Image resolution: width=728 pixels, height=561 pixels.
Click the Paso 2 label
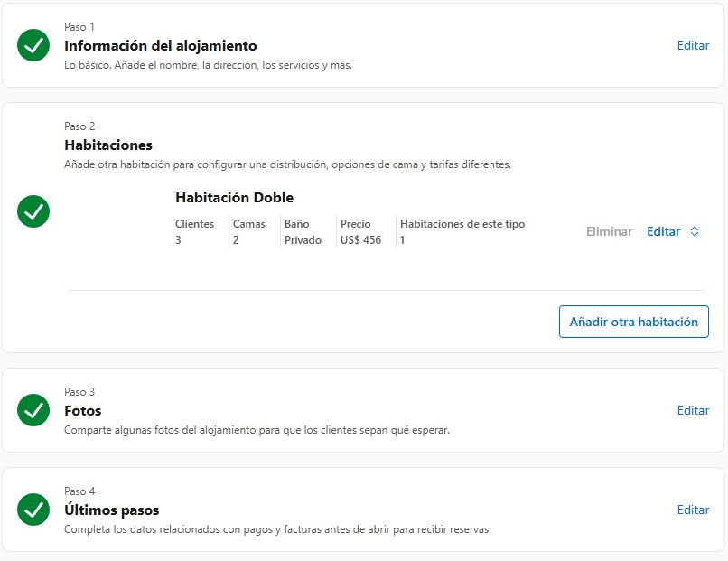[79, 126]
